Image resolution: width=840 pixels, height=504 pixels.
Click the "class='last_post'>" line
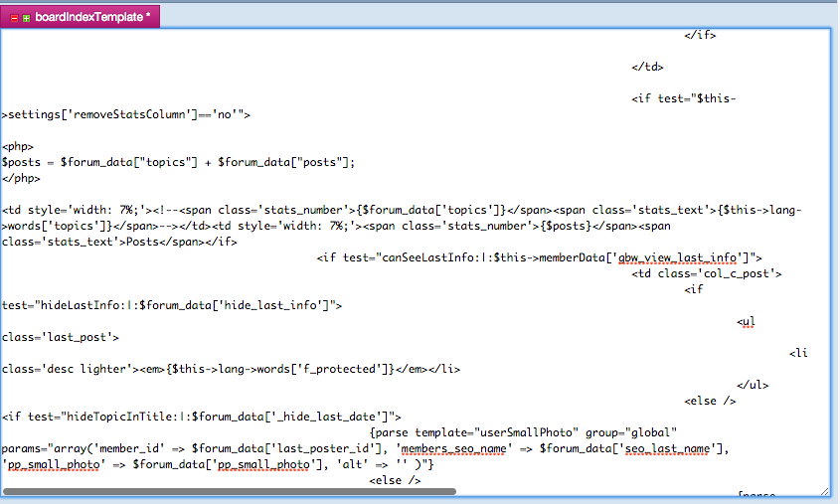[x=61, y=337]
